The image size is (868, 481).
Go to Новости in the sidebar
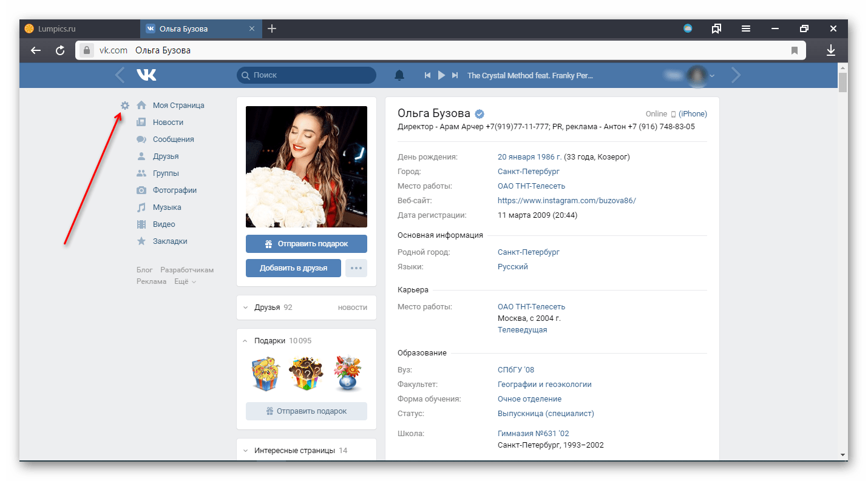point(168,122)
